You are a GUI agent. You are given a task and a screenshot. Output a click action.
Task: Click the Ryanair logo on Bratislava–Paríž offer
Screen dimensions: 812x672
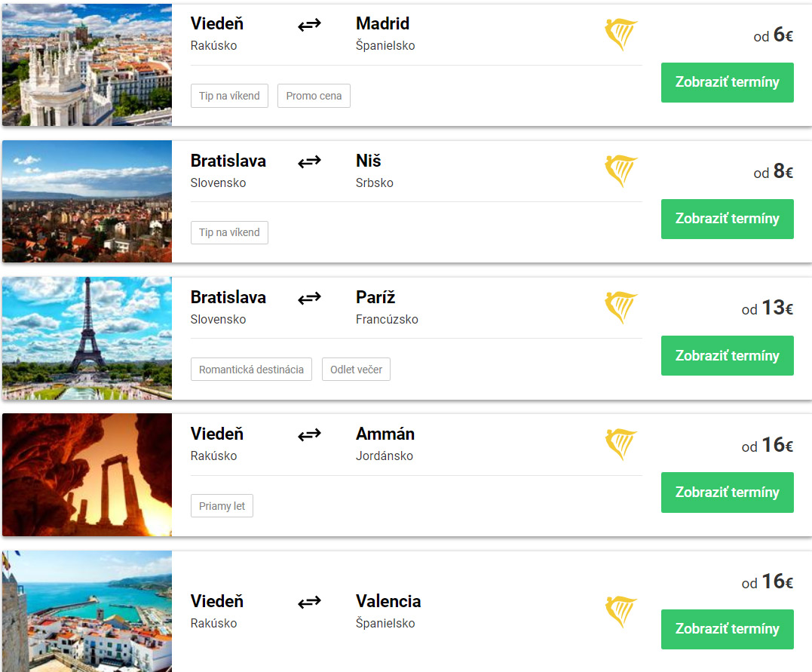pyautogui.click(x=620, y=308)
